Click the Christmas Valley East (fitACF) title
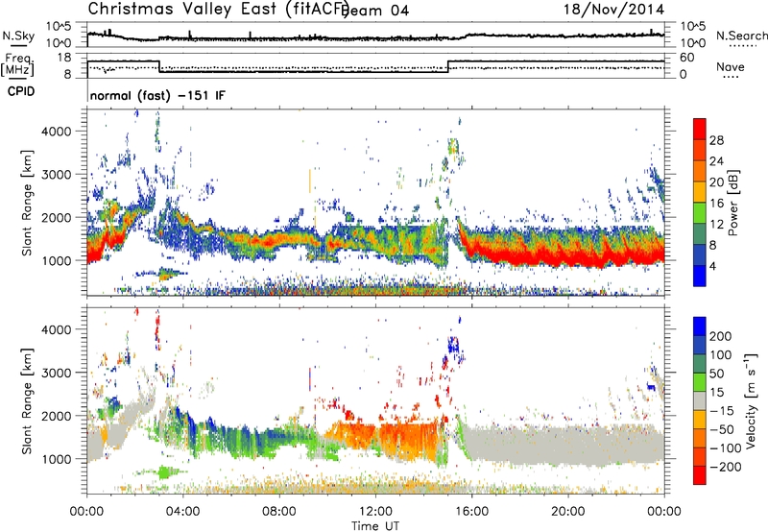 pos(218,10)
